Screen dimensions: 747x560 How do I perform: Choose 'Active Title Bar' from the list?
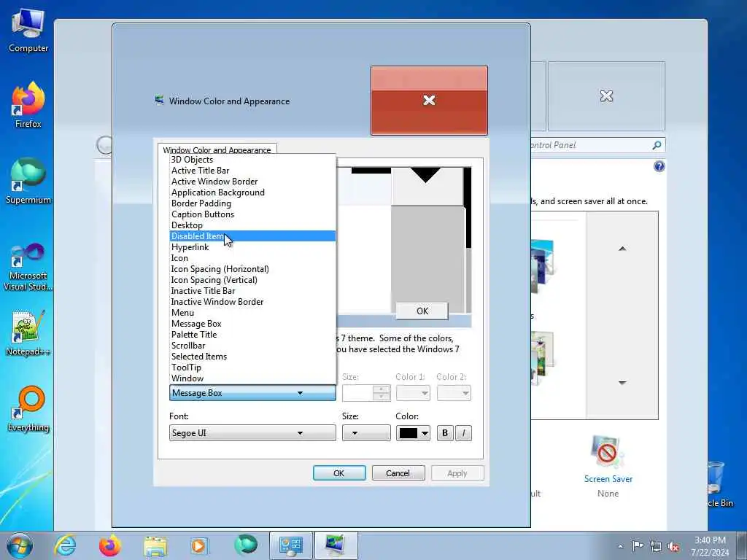[252, 171]
